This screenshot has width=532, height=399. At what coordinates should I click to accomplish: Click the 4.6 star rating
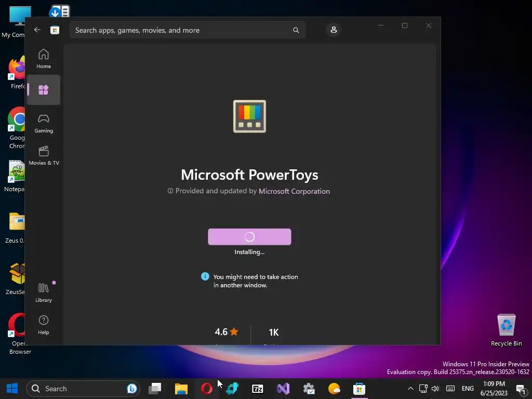pos(227,332)
